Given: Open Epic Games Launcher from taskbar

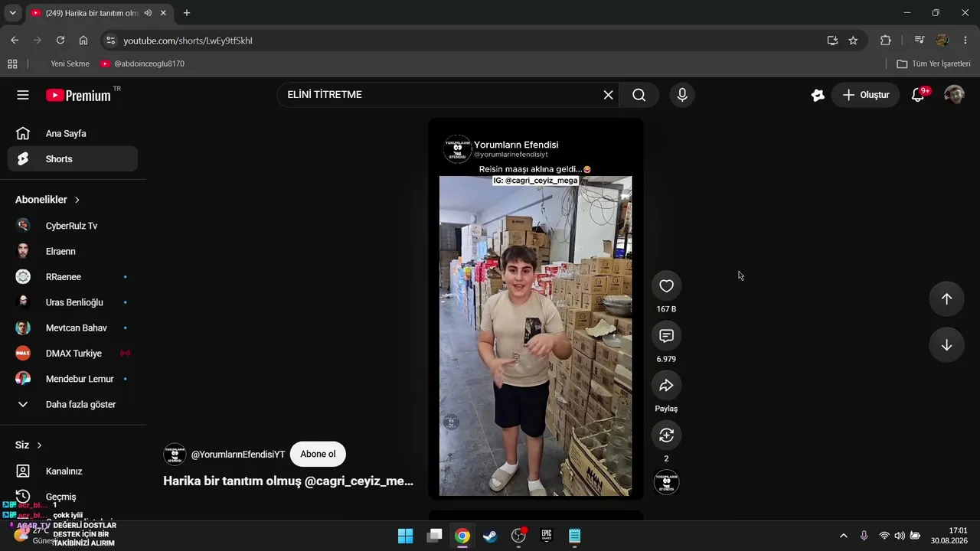Looking at the screenshot, I should pyautogui.click(x=547, y=536).
